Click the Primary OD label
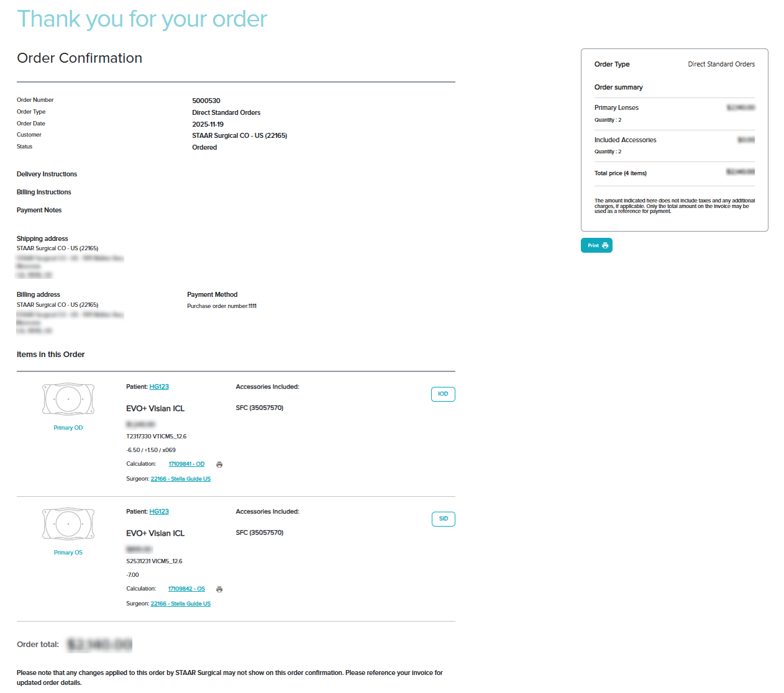 (x=68, y=428)
